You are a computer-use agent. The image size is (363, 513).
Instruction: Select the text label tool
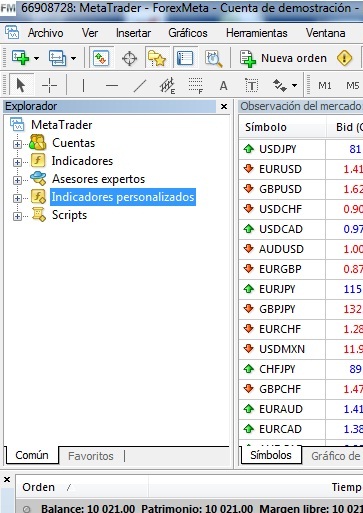coord(251,85)
